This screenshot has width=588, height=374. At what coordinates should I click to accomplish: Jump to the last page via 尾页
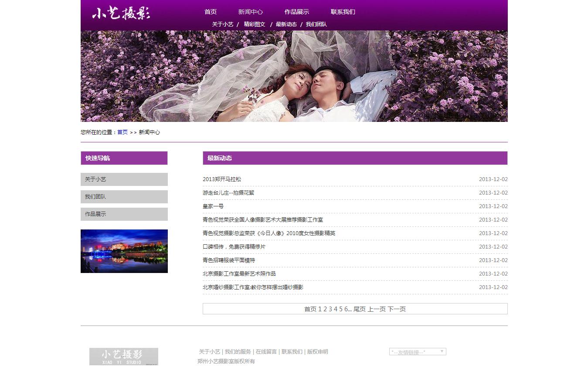[360, 309]
